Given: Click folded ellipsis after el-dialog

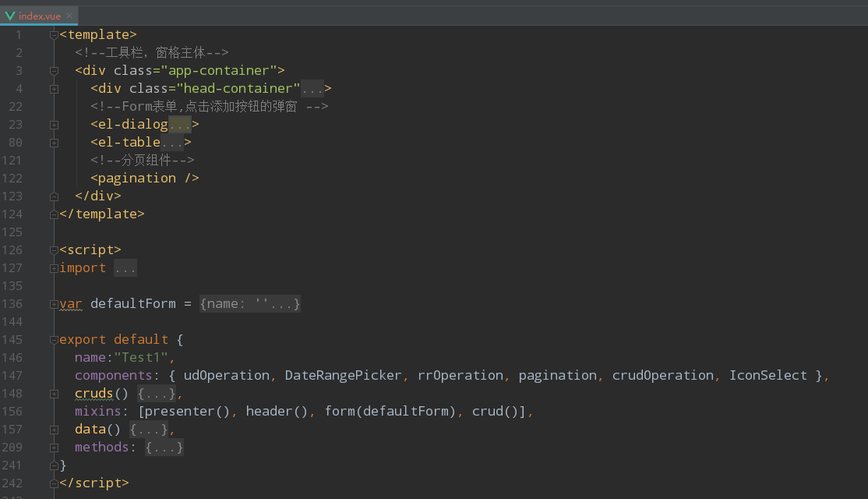Looking at the screenshot, I should 180,125.
